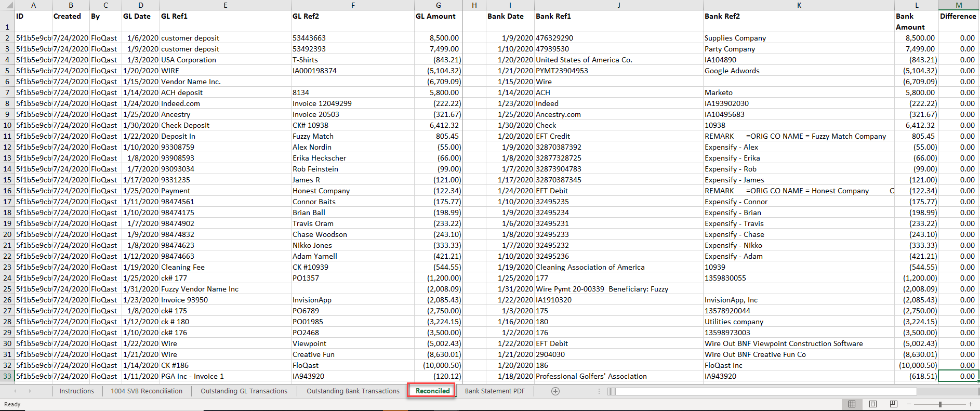Screen dimensions: 980x411
Task: Select row 16 header
Action: (7, 191)
